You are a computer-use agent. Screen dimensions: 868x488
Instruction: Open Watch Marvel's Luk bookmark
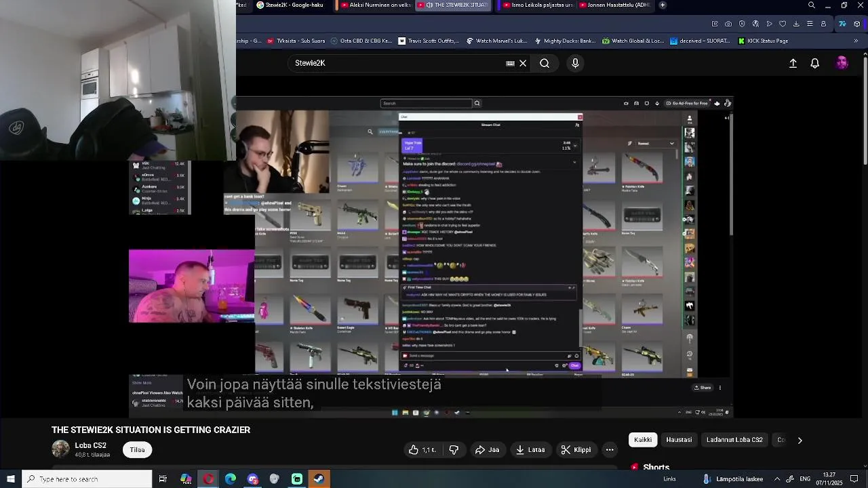pyautogui.click(x=496, y=41)
